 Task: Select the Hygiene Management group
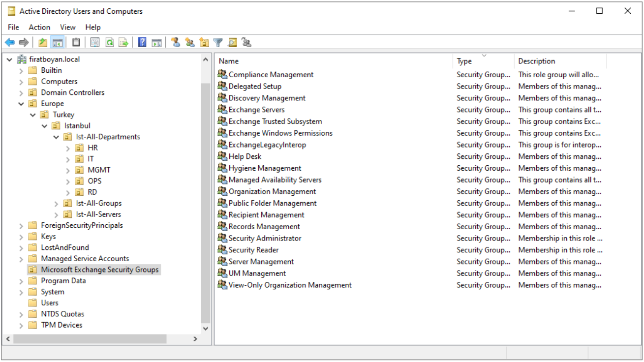[x=265, y=168]
